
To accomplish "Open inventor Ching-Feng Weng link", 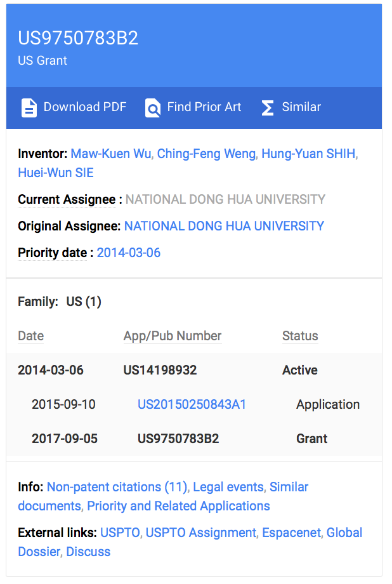I will [x=206, y=154].
